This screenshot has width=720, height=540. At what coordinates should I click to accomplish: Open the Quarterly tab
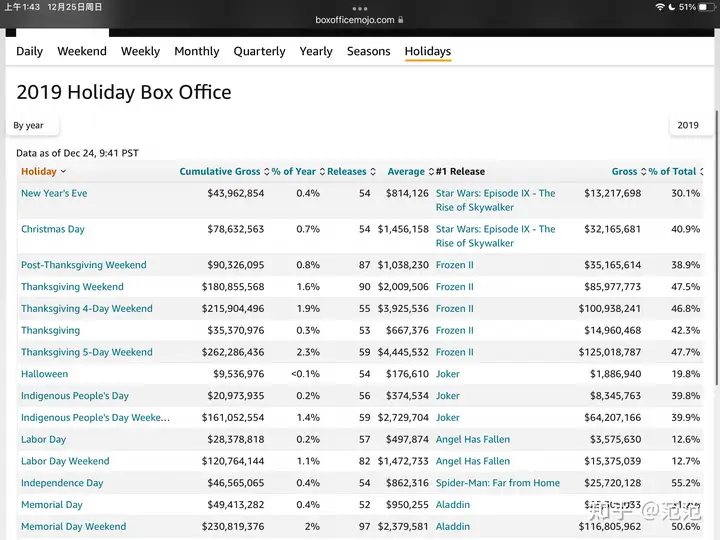click(259, 51)
